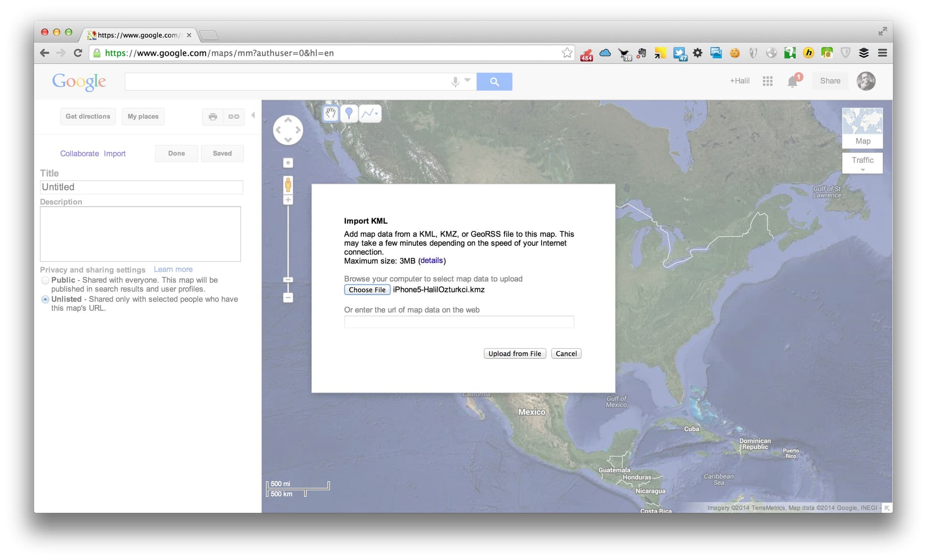This screenshot has height=560, width=927.
Task: Open the cookie extension
Action: click(x=734, y=53)
